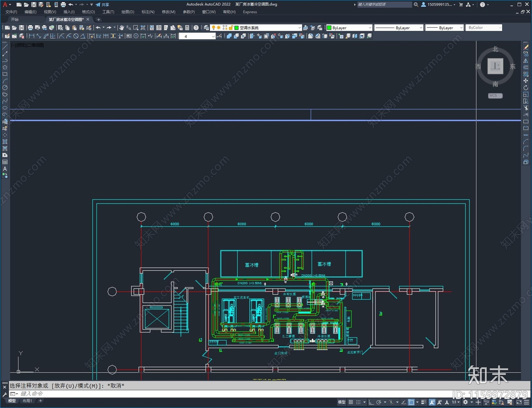Select the Circle tool in draw toolbar

point(5,88)
